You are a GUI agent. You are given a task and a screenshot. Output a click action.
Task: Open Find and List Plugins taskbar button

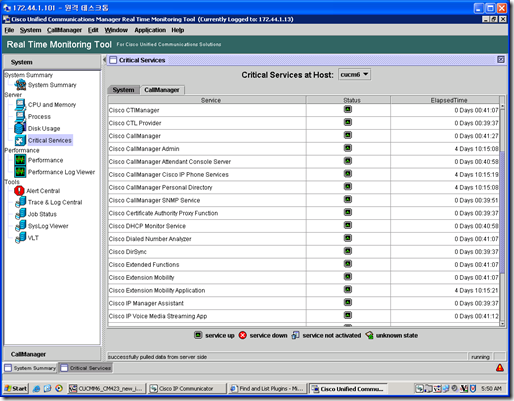[267, 388]
